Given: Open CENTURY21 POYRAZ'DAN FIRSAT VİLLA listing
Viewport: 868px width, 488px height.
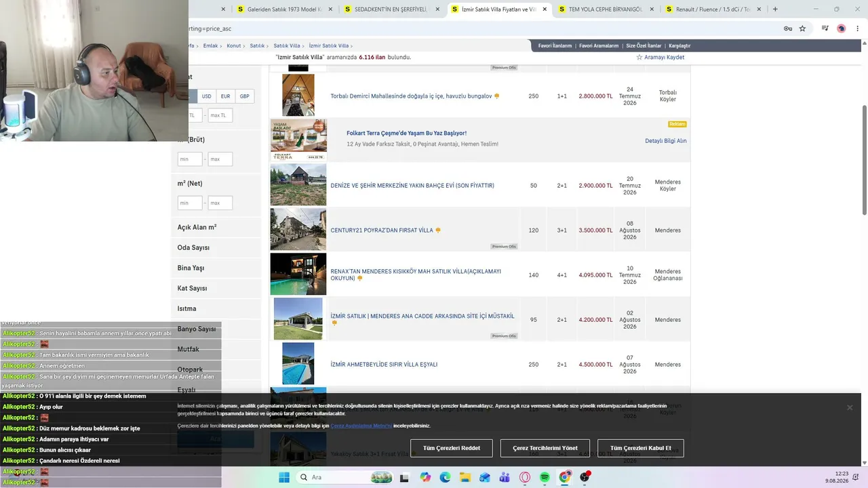Looking at the screenshot, I should [382, 230].
